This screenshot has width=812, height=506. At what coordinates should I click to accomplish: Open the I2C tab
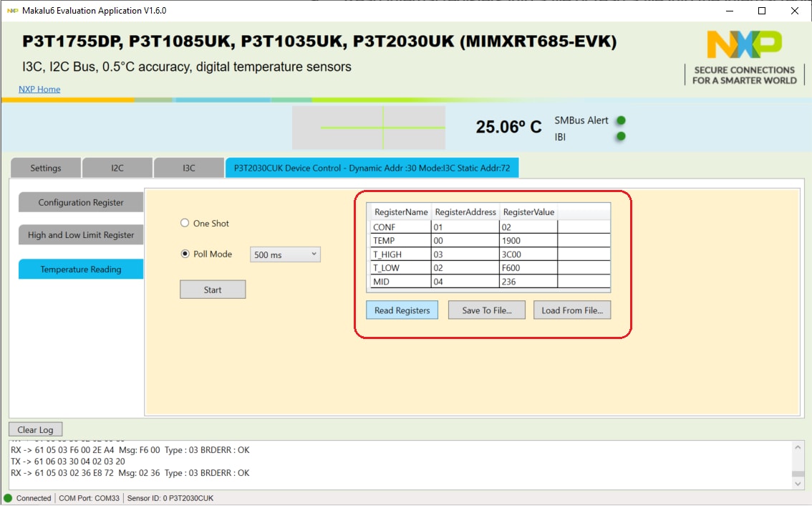117,168
